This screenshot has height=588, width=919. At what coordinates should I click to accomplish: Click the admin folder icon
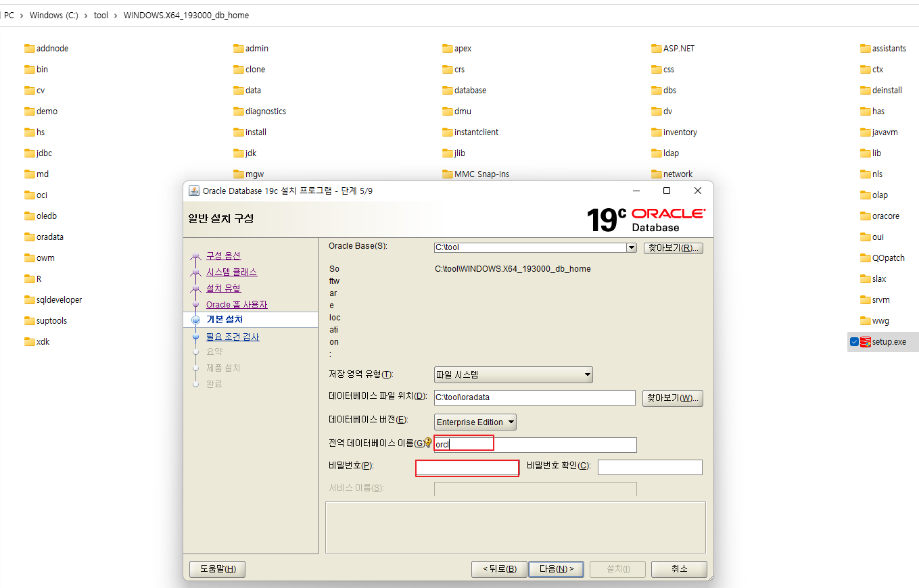[239, 49]
